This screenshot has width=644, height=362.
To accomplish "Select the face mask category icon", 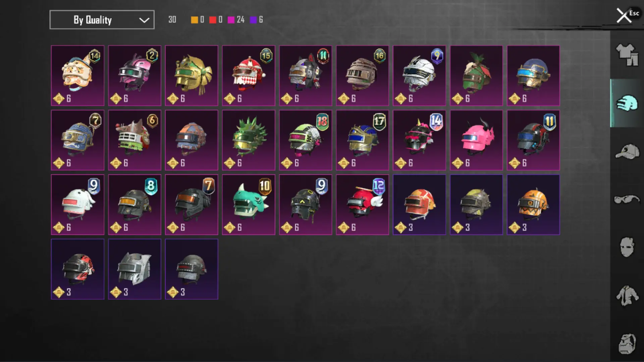I will (x=627, y=247).
